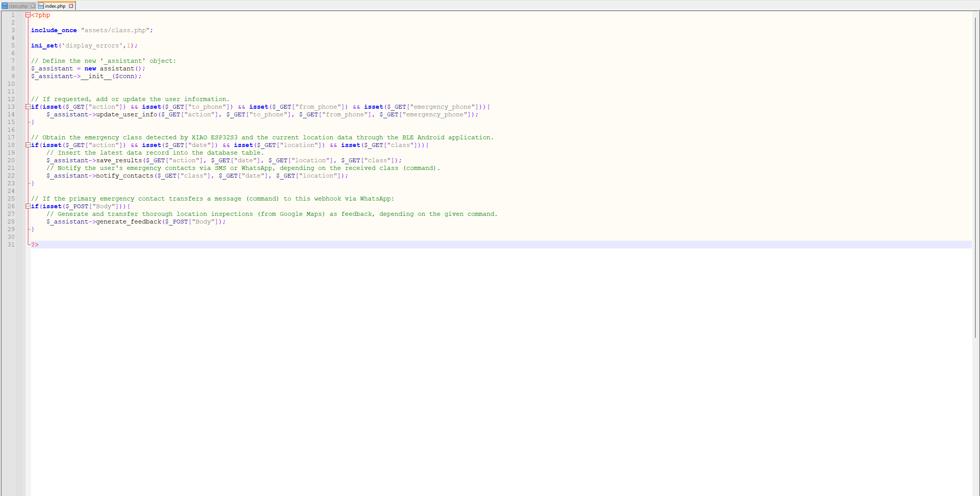Click line number 31 at the file end

11,244
